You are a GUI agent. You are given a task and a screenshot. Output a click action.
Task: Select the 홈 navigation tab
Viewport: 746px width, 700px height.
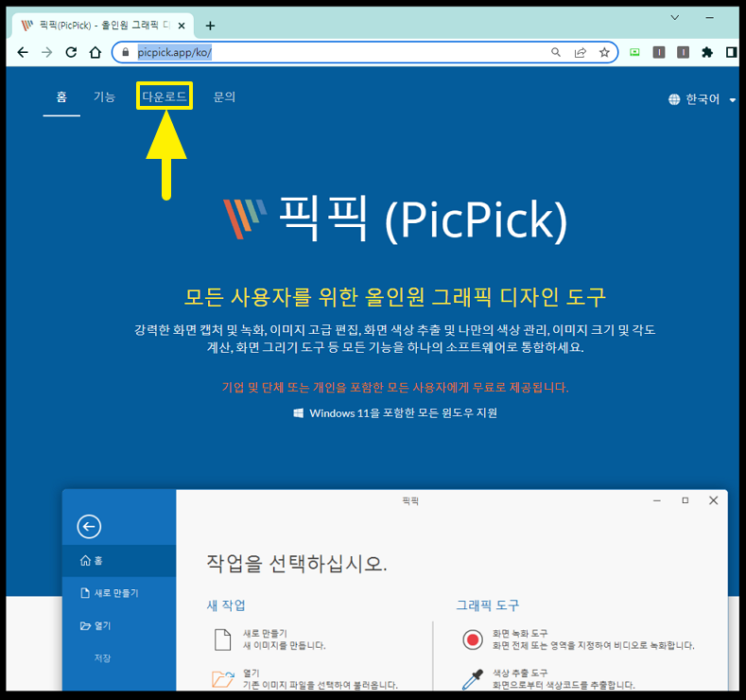point(61,97)
